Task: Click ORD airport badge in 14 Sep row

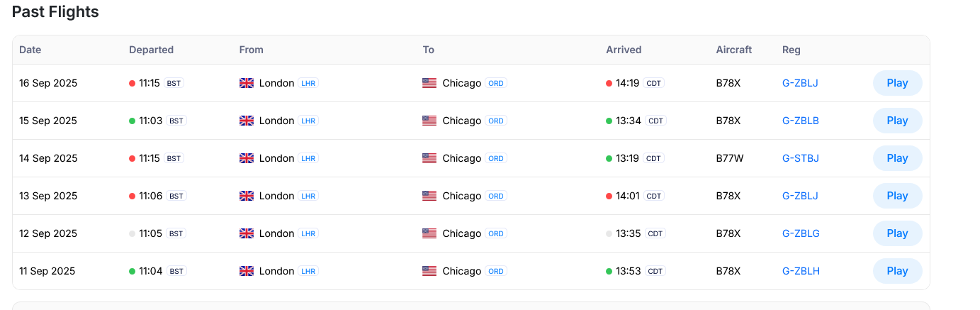Action: [496, 158]
